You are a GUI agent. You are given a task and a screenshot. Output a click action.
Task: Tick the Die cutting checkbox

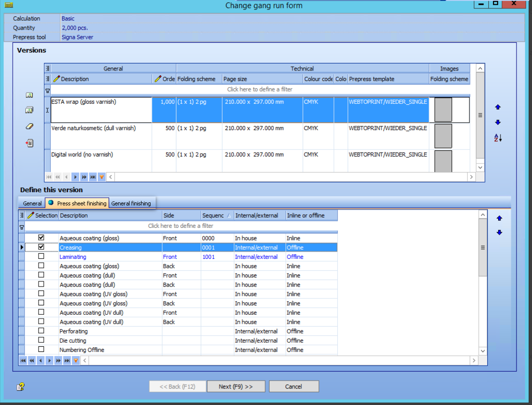(41, 340)
